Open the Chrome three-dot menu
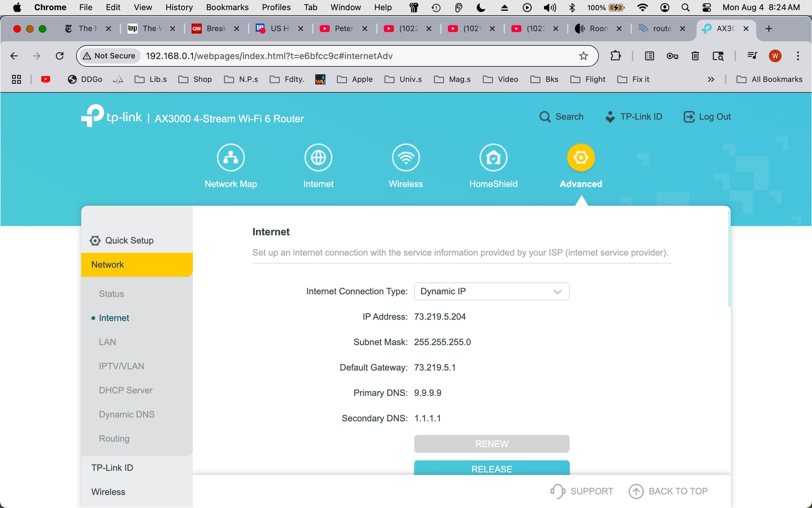This screenshot has height=508, width=812. tap(798, 56)
